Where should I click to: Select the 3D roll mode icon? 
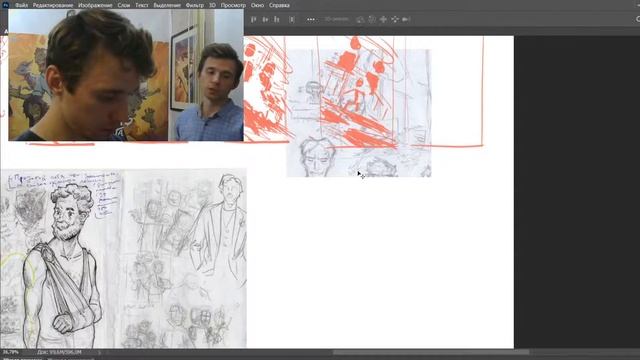pos(371,19)
